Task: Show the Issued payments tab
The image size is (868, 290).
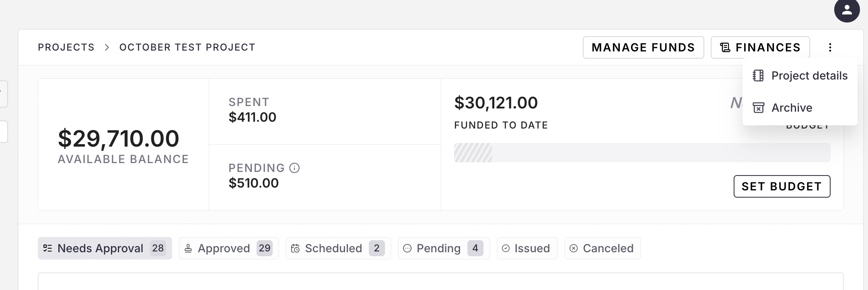Action: (x=527, y=248)
